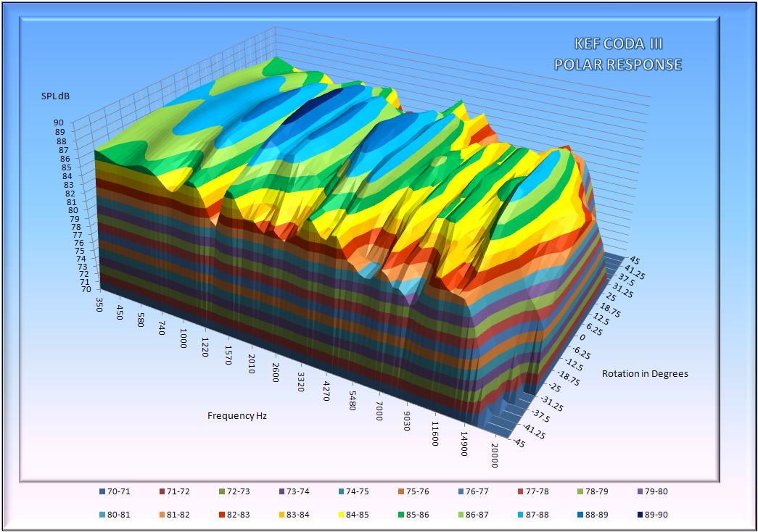Click the 84-85 yellow legend swatch
758x532 pixels.
[342, 515]
